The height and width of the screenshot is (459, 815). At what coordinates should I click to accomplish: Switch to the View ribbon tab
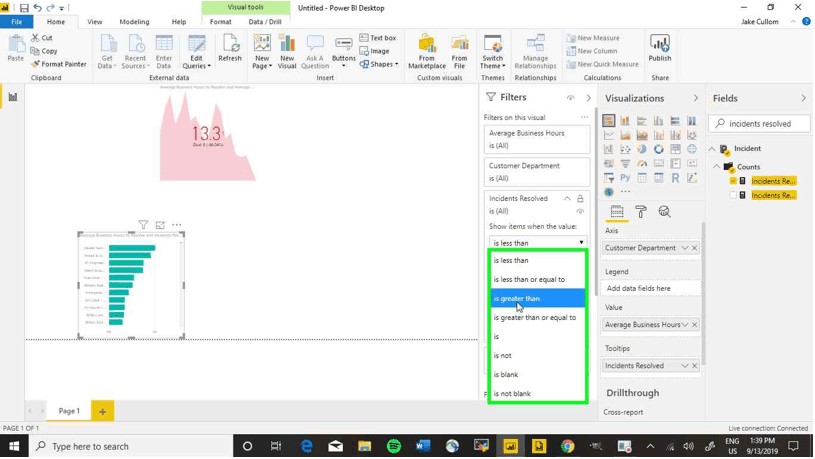point(95,22)
